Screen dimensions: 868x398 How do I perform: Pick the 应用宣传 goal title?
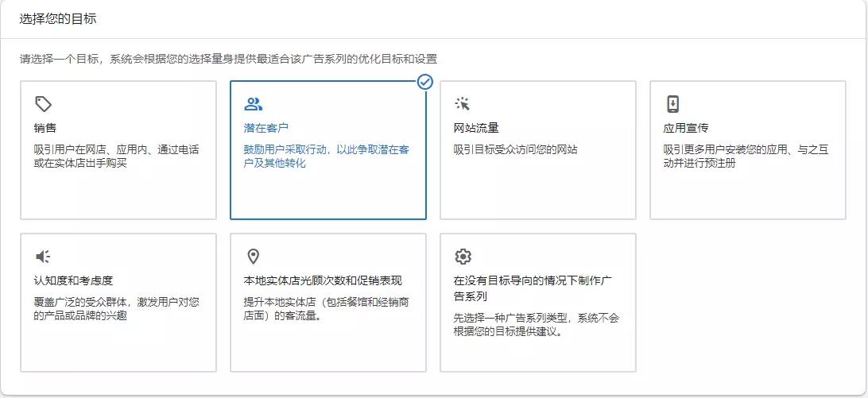tap(685, 128)
